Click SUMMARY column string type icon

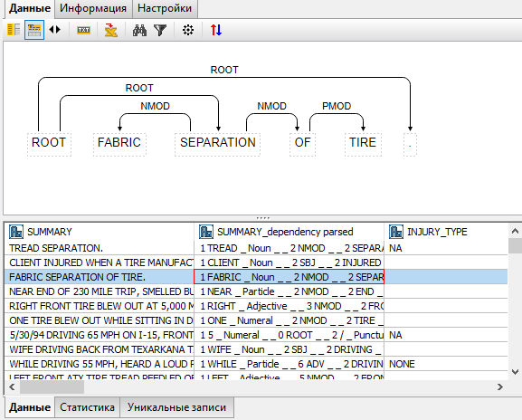16,232
